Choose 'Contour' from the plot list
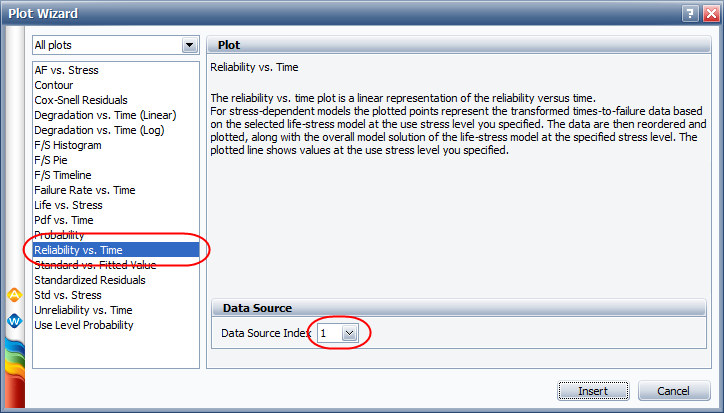The height and width of the screenshot is (413, 724). point(54,85)
